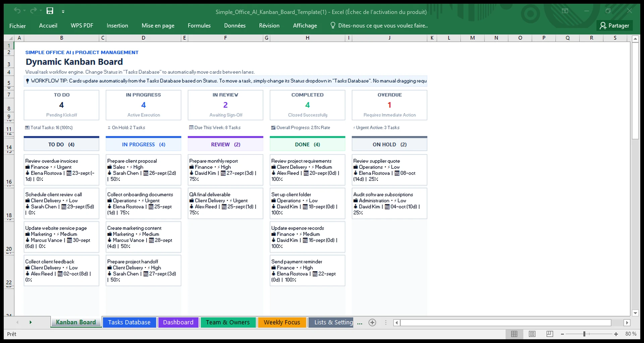Viewport: 644px width, 343px height.
Task: Open the Mise en page tab
Action: click(158, 26)
